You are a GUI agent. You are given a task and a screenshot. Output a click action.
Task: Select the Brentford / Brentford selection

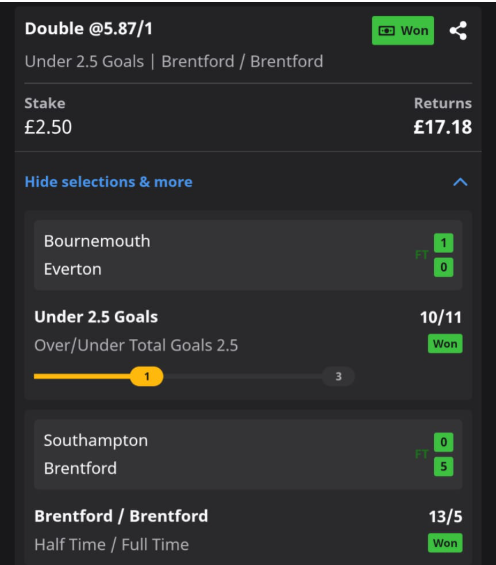121,516
